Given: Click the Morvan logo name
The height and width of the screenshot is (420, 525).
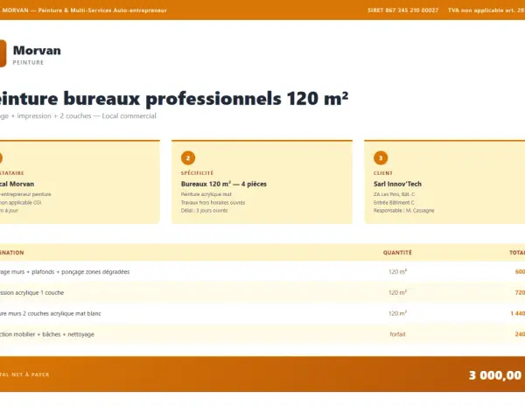Looking at the screenshot, I should pos(37,51).
